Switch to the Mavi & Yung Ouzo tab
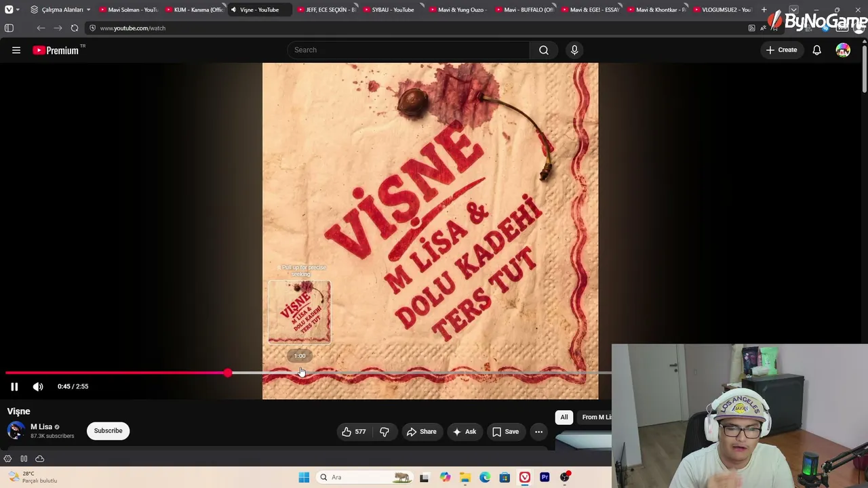The height and width of the screenshot is (488, 868). pos(458,9)
